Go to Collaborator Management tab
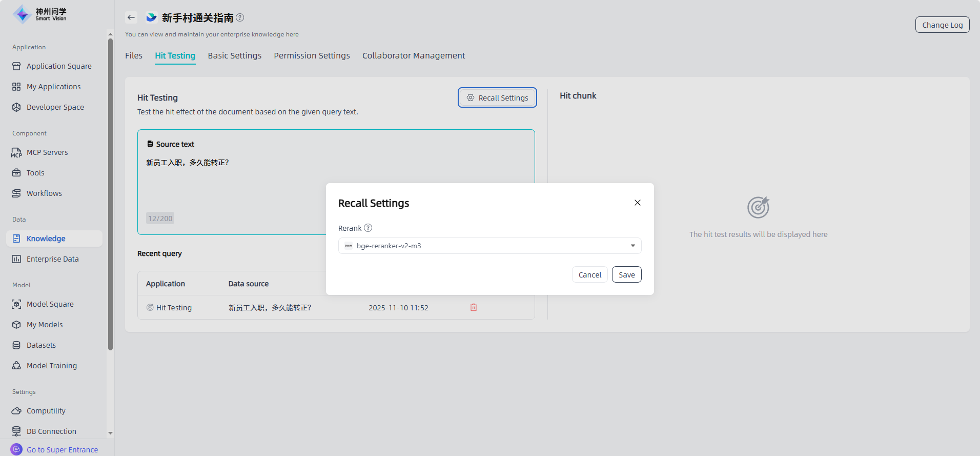980x456 pixels. [x=414, y=55]
